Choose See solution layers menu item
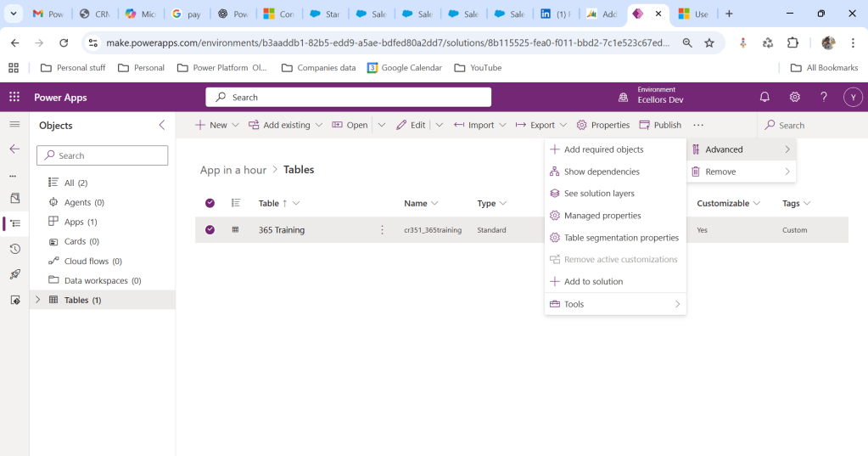 [599, 194]
